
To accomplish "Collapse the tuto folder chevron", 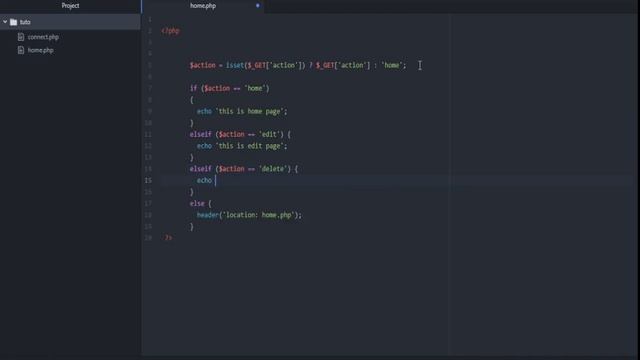I will tap(5, 22).
